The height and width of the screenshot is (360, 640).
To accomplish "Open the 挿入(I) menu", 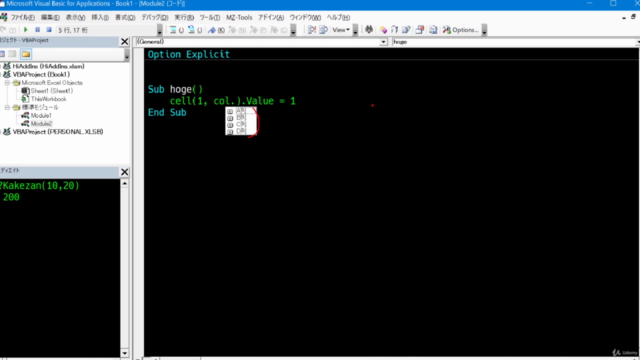I will click(100, 18).
